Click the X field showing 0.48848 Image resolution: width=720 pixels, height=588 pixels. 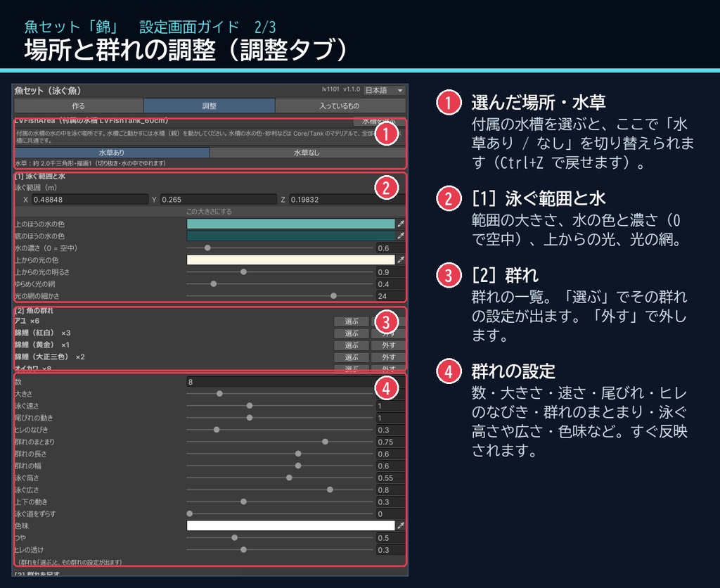pos(90,199)
